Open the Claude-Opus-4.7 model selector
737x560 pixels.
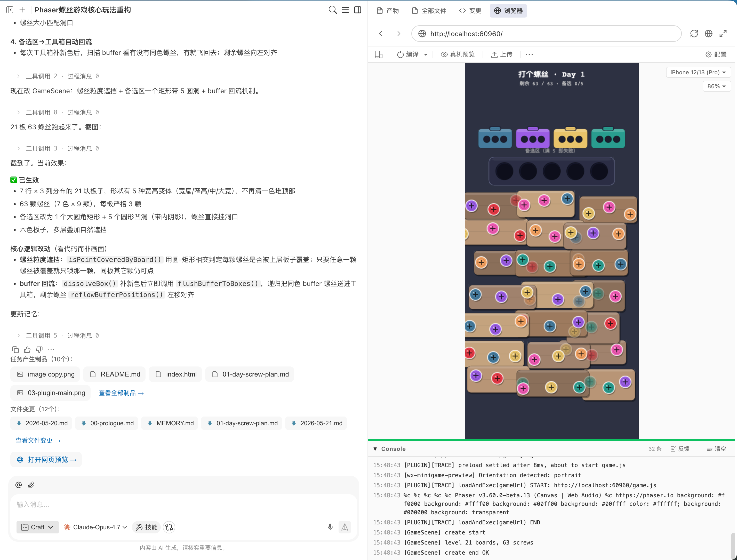[95, 527]
